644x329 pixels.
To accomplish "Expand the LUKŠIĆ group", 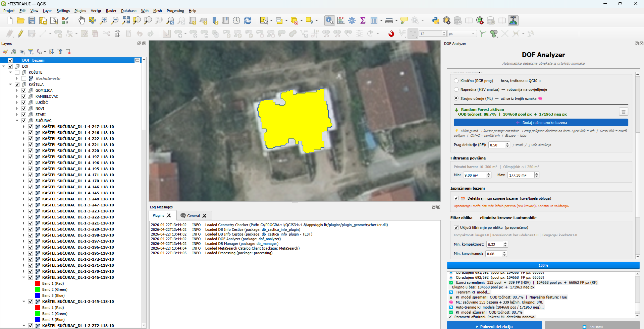I will click(x=17, y=103).
